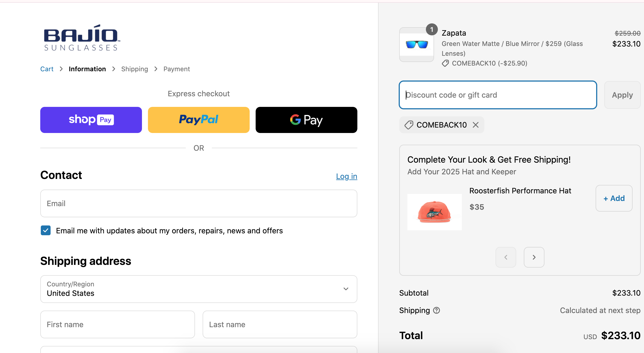This screenshot has height=353, width=644.
Task: Uncheck email updates about orders and offers
Action: click(x=45, y=230)
